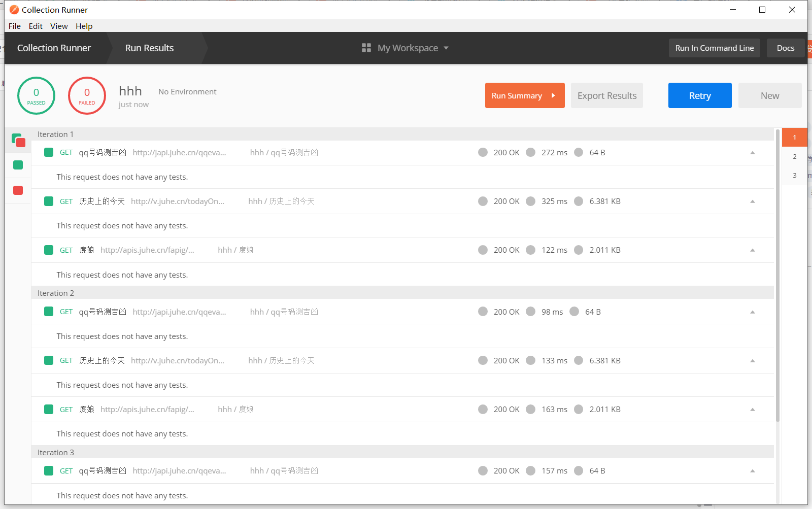The image size is (812, 509).
Task: Collapse first qq号码测吉凶 request in Iteration 1
Action: coord(753,153)
